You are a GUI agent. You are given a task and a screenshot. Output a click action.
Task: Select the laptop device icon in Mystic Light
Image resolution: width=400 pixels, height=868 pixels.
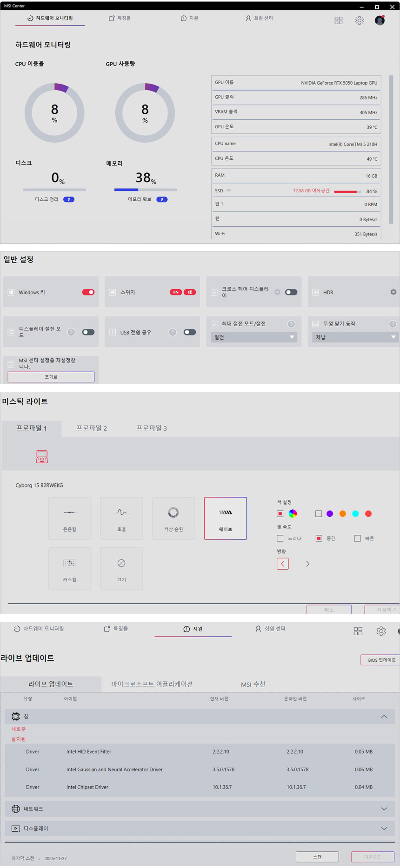[42, 456]
